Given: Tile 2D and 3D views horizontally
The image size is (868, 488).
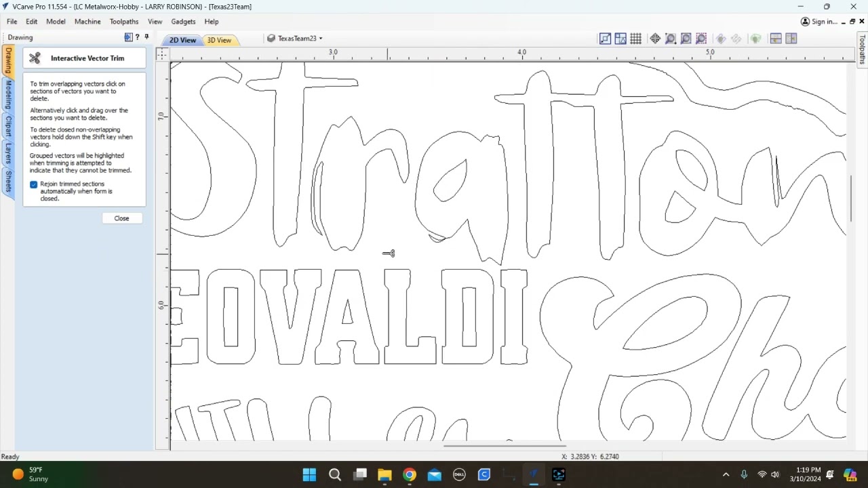Looking at the screenshot, I should click(776, 39).
